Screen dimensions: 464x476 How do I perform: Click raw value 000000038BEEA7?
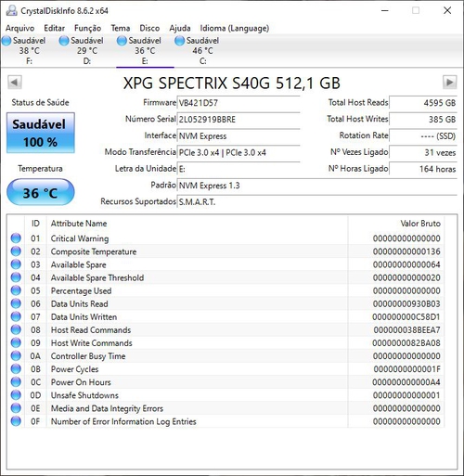coord(406,329)
